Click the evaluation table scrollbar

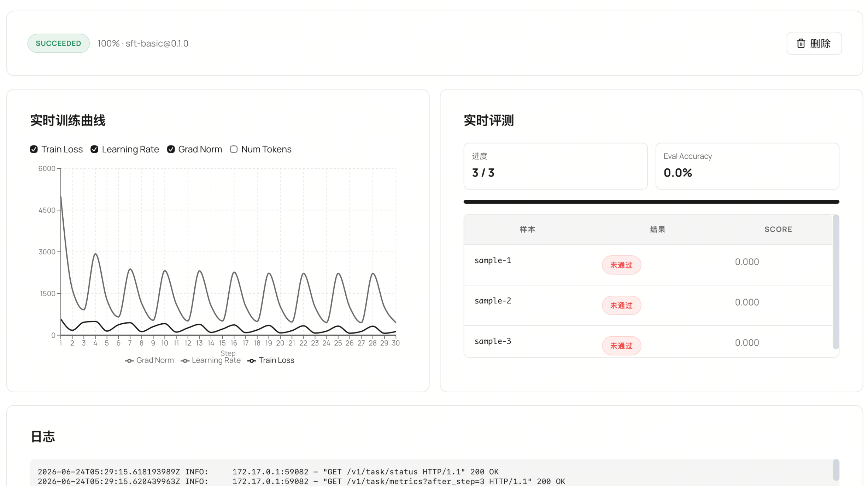coord(835,282)
